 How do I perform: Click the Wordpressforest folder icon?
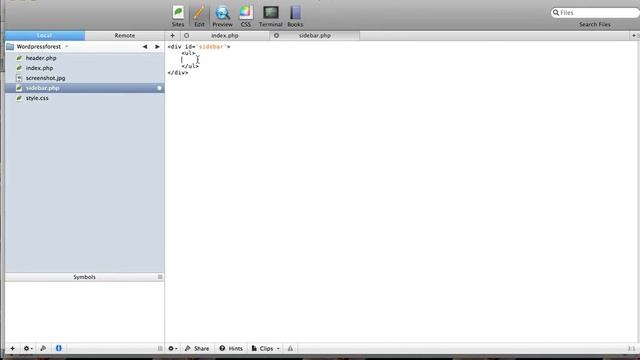coord(10,47)
